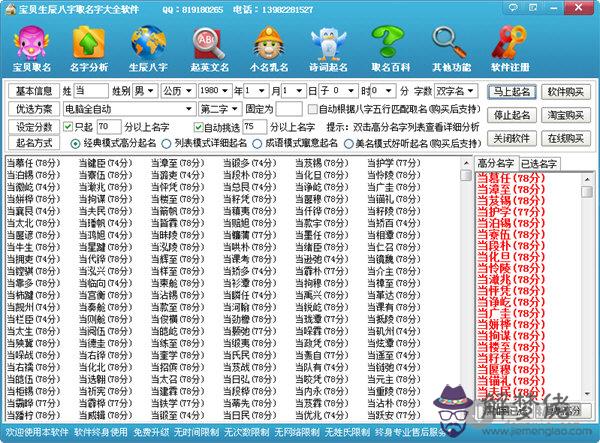Switch to the 高分名字 tab

coord(496,163)
